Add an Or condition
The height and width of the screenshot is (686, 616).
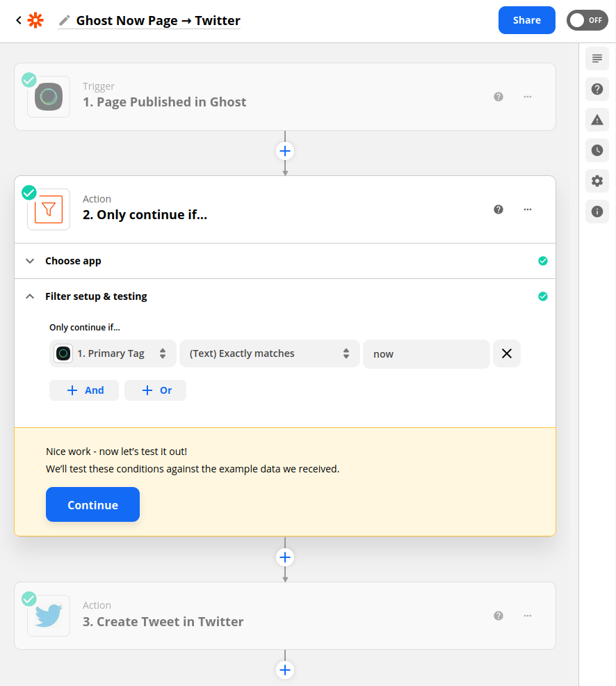[x=155, y=390]
